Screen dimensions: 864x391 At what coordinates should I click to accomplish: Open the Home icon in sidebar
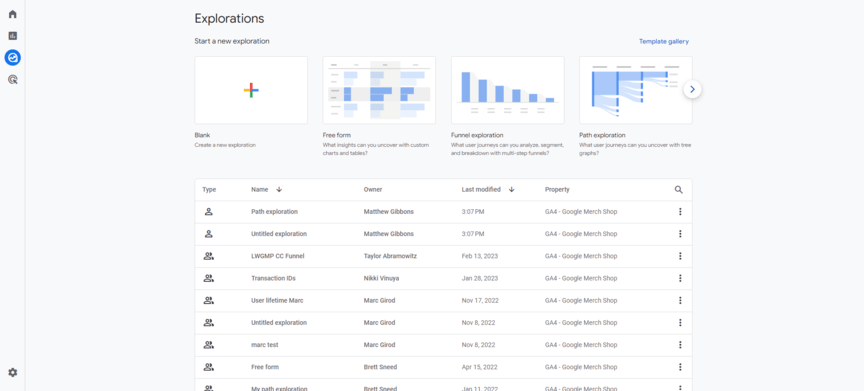tap(13, 14)
